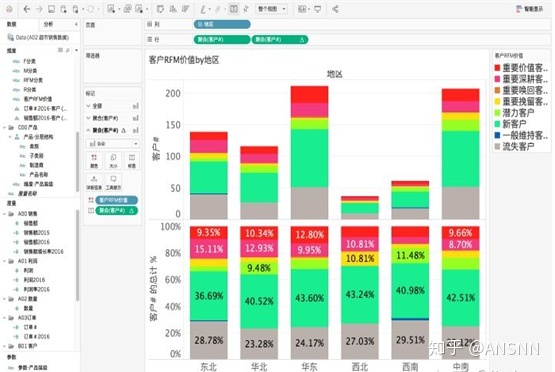555x372 pixels.
Task: Click the Tableau logo start icon
Action: pyautogui.click(x=10, y=9)
